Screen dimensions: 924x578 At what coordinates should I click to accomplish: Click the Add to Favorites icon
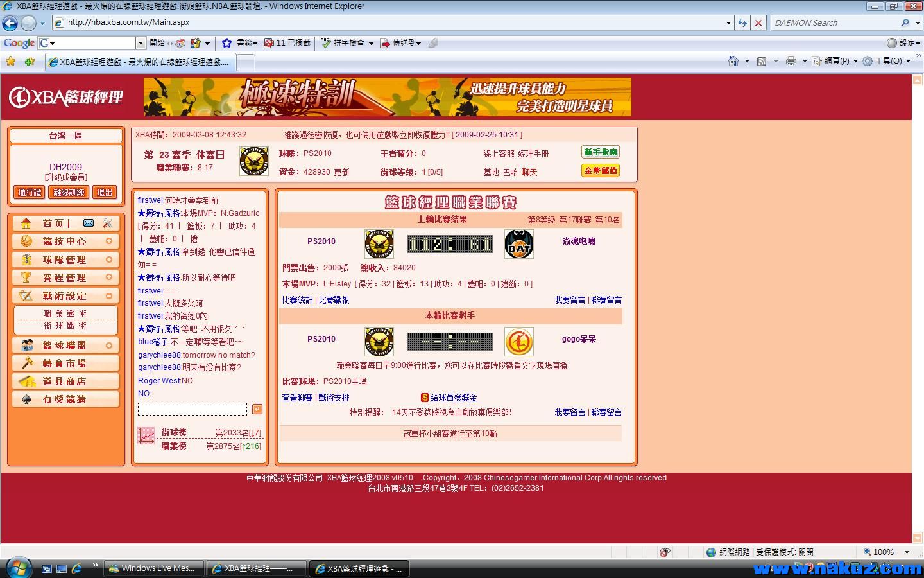pos(30,61)
